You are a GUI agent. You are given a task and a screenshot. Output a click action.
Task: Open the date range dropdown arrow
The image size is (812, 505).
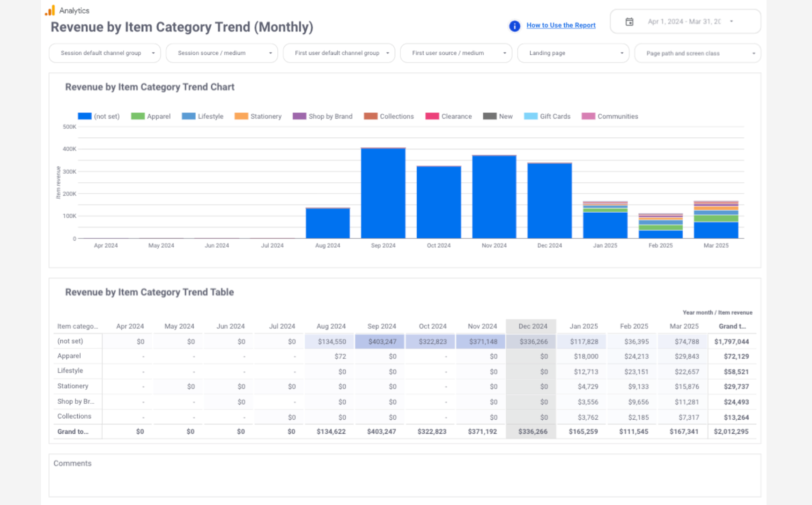coord(731,22)
